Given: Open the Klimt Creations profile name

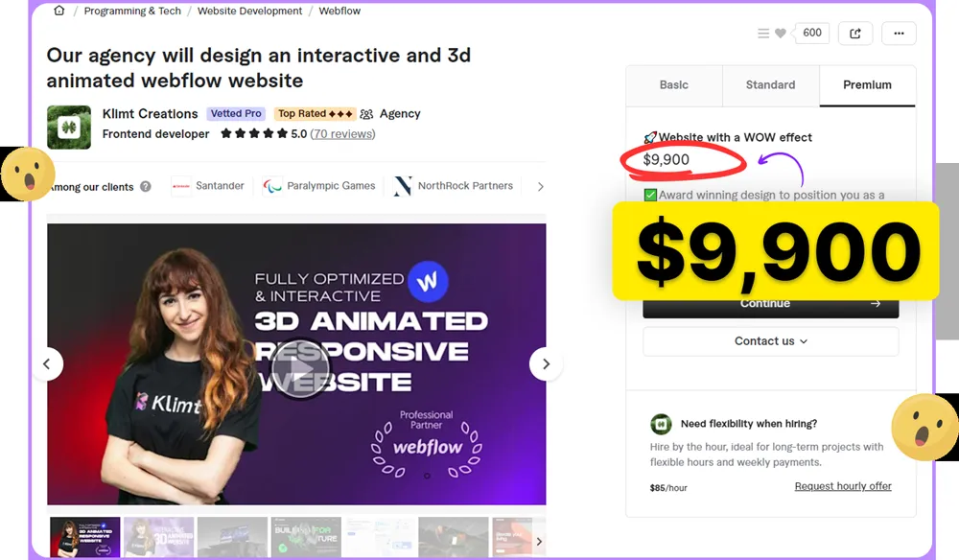Looking at the screenshot, I should 150,114.
